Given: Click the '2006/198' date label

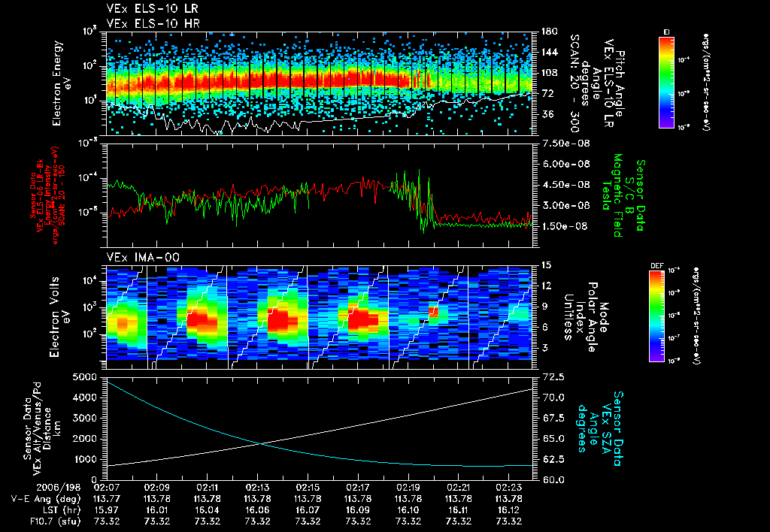Looking at the screenshot, I should 59,488.
